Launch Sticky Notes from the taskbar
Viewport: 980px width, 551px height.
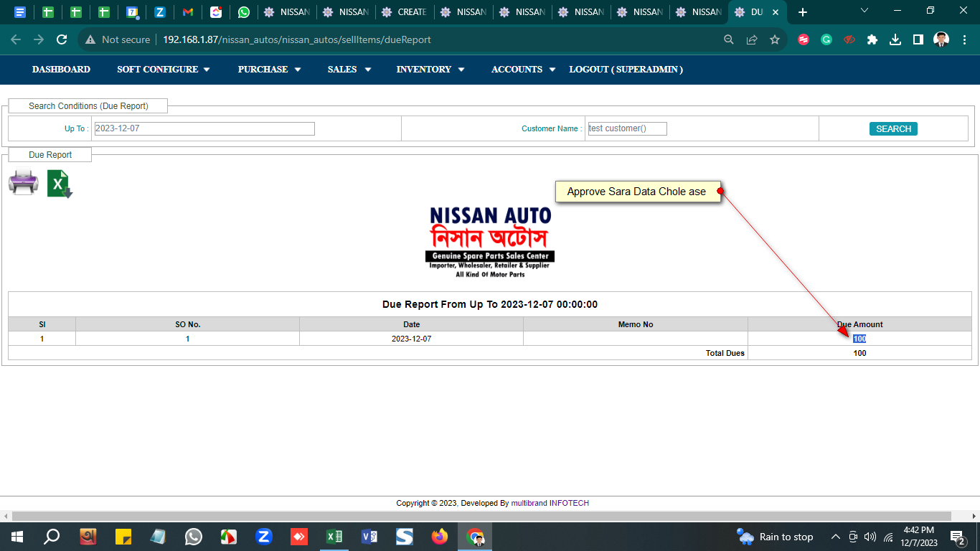coord(123,537)
